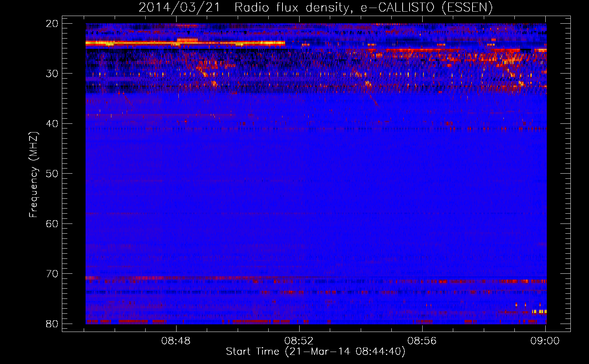Click the 'Start Time (21-Mar-14 08:44:40)' label

pos(316,352)
